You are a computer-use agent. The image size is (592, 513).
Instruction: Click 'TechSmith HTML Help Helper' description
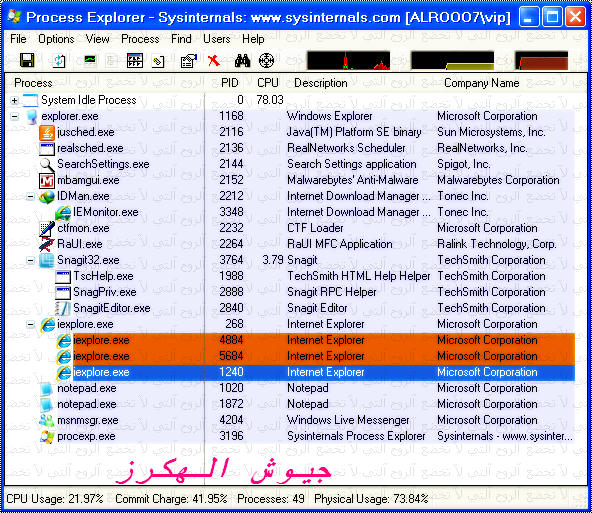click(x=359, y=276)
